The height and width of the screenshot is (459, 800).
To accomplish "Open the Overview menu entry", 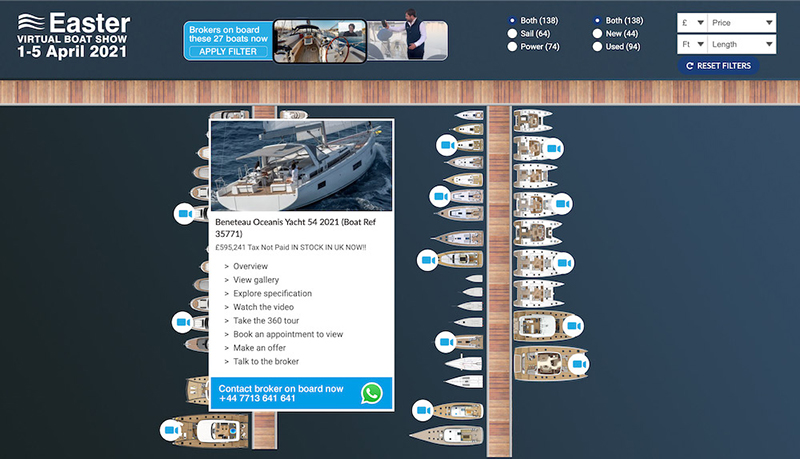I will click(x=250, y=266).
